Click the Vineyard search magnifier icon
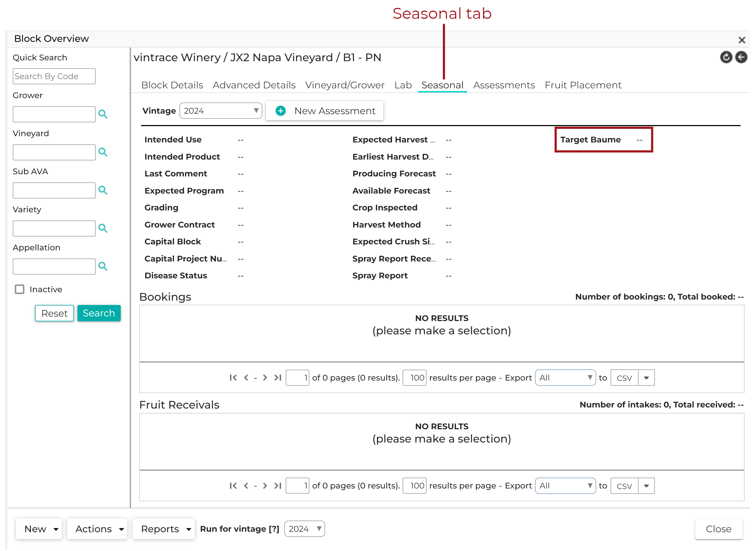The height and width of the screenshot is (551, 756). [103, 152]
